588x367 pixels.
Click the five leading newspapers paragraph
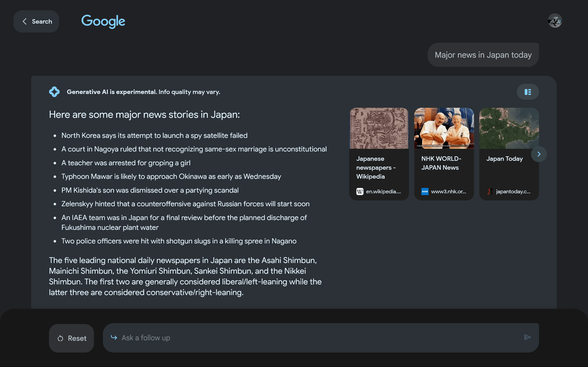click(185, 276)
